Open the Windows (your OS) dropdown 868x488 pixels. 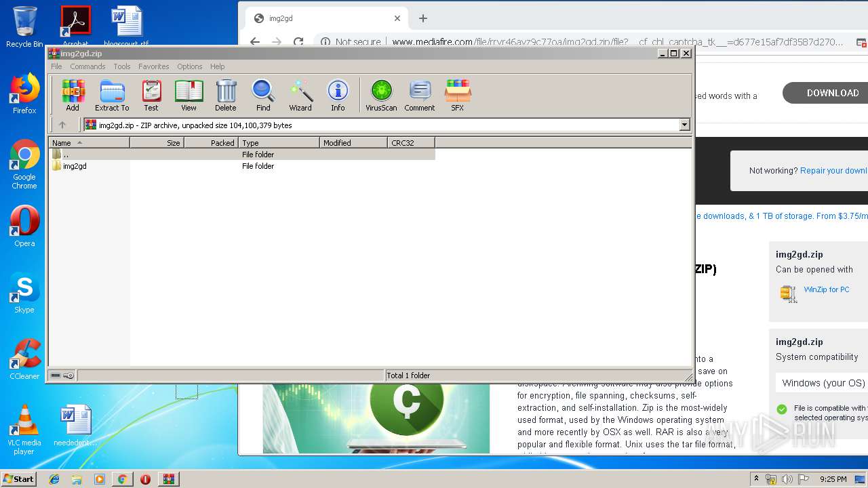(x=822, y=383)
